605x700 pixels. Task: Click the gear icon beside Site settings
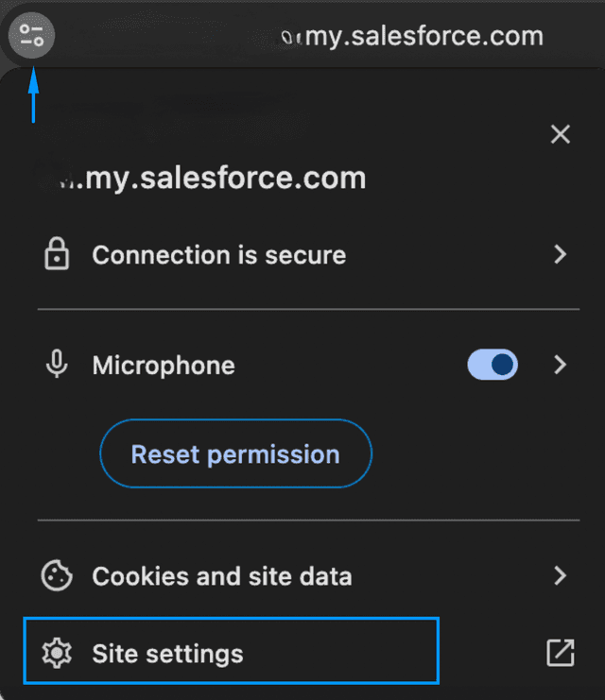pos(58,653)
